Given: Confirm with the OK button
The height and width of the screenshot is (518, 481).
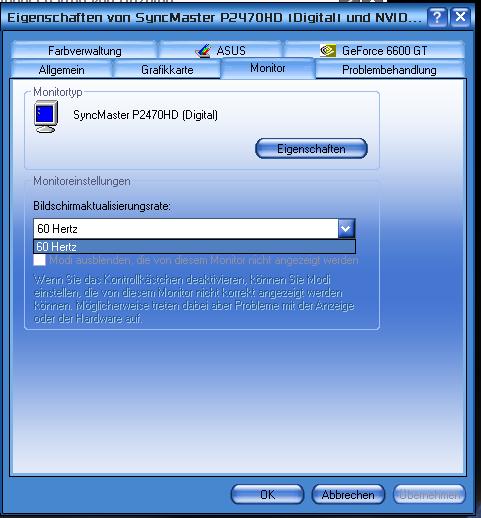Looking at the screenshot, I should pyautogui.click(x=267, y=495).
